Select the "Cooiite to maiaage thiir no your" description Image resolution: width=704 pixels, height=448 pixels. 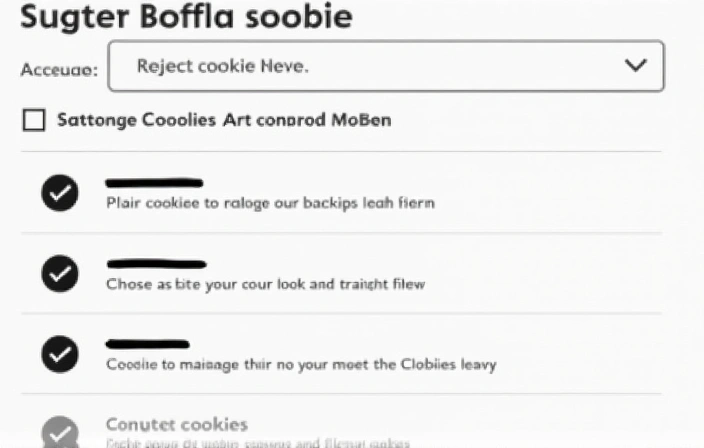tap(301, 364)
